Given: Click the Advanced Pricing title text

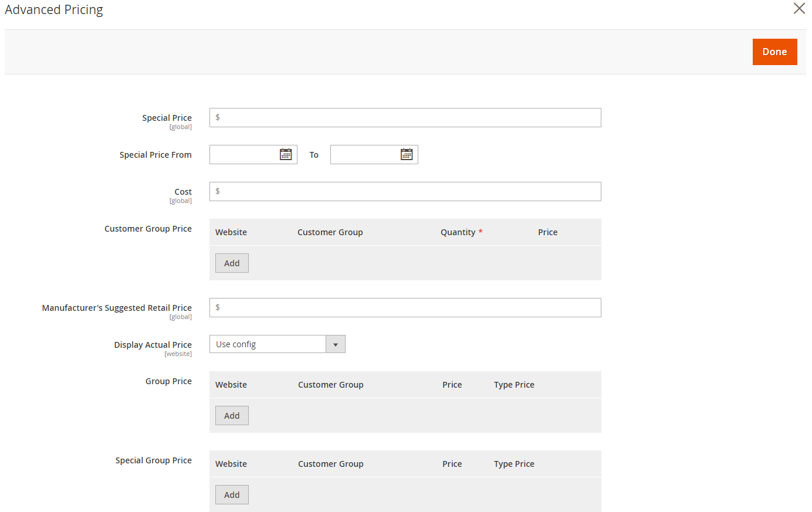Looking at the screenshot, I should pyautogui.click(x=54, y=10).
